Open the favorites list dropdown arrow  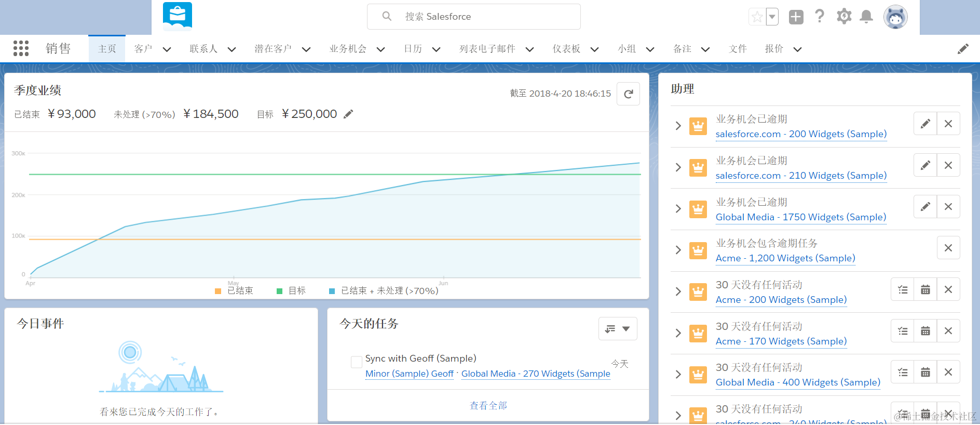click(x=772, y=17)
